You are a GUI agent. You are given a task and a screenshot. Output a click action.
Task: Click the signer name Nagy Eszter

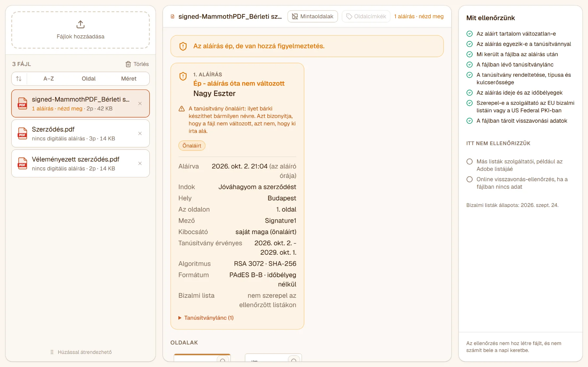coord(214,94)
